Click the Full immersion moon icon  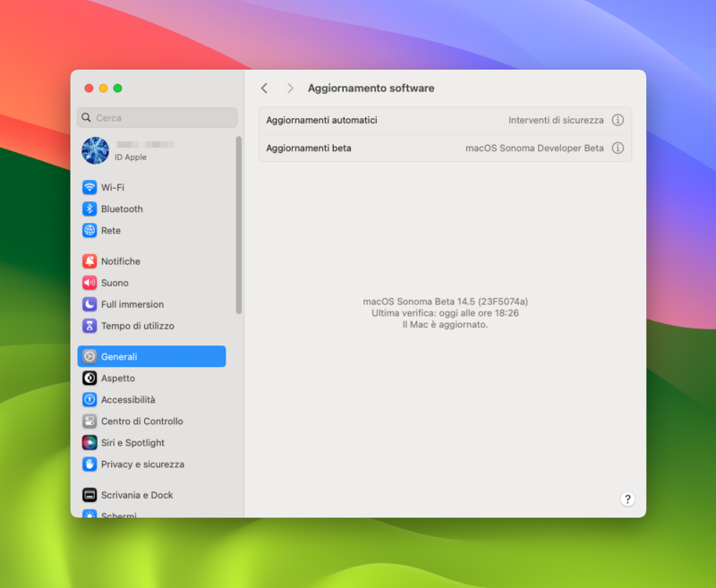pyautogui.click(x=89, y=304)
